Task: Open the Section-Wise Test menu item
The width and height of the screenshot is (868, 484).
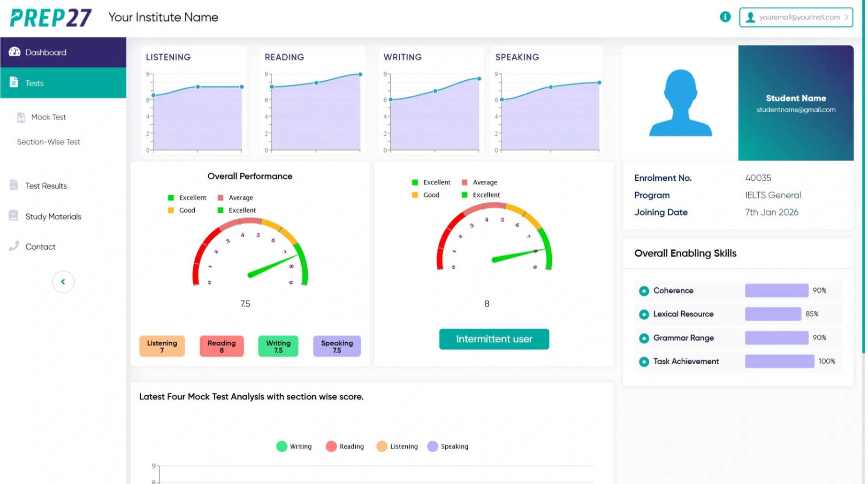Action: coord(48,141)
